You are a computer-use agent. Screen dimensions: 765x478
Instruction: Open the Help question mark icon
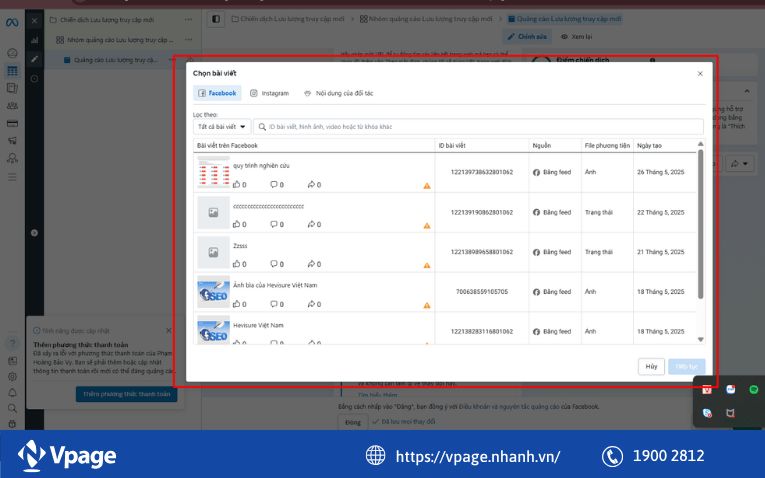coord(13,343)
